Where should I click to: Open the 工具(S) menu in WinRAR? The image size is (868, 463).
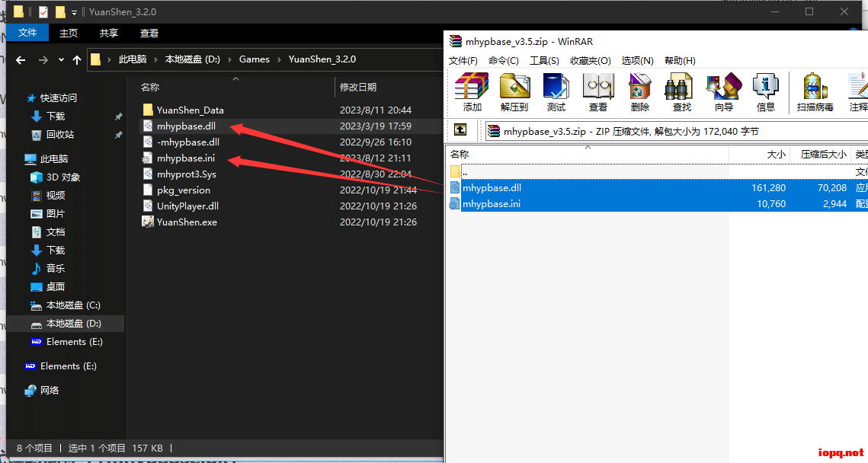click(543, 60)
